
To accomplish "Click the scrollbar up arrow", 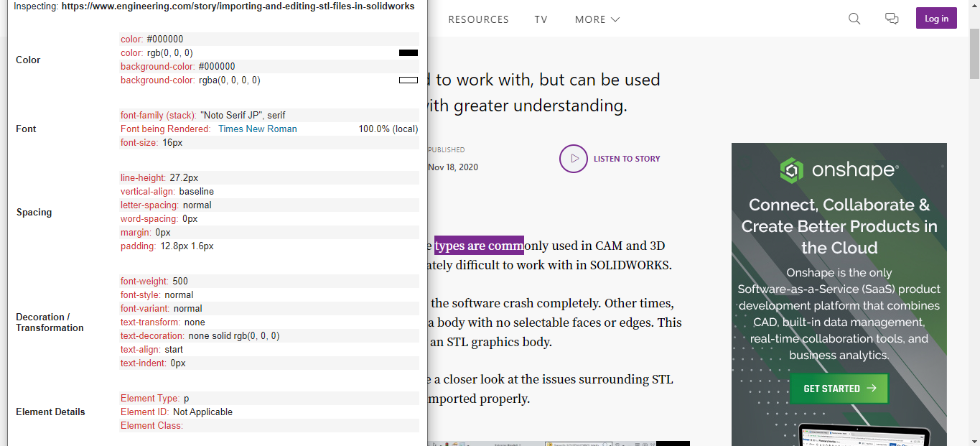I will pyautogui.click(x=974, y=5).
